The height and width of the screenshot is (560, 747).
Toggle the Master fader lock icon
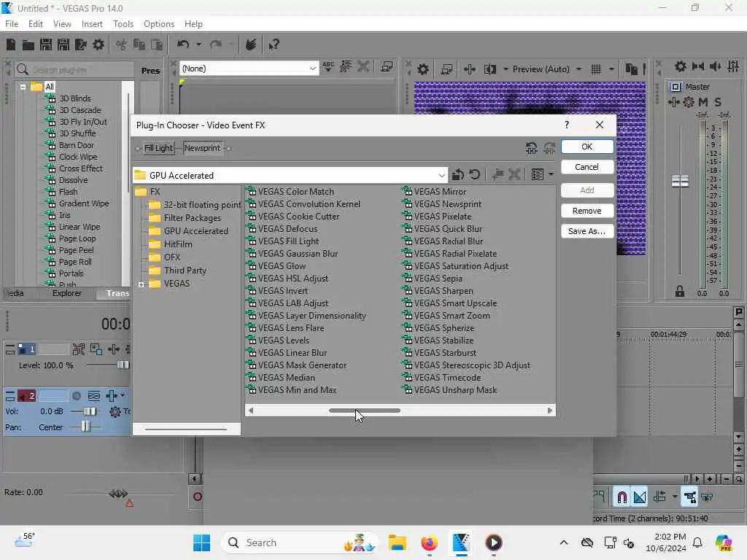point(680,292)
